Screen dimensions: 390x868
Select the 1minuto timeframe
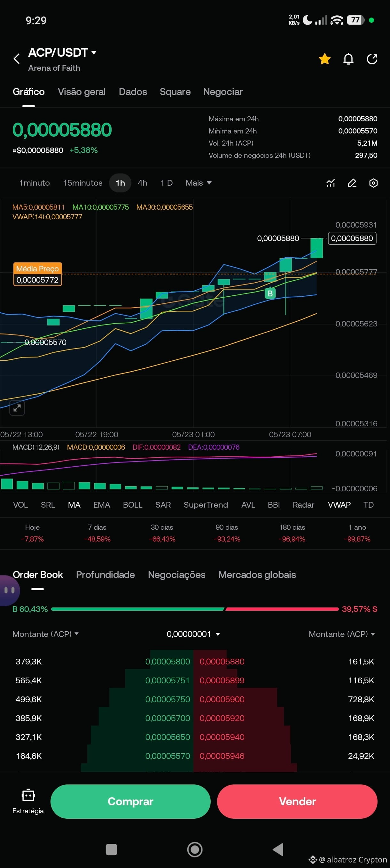[34, 183]
